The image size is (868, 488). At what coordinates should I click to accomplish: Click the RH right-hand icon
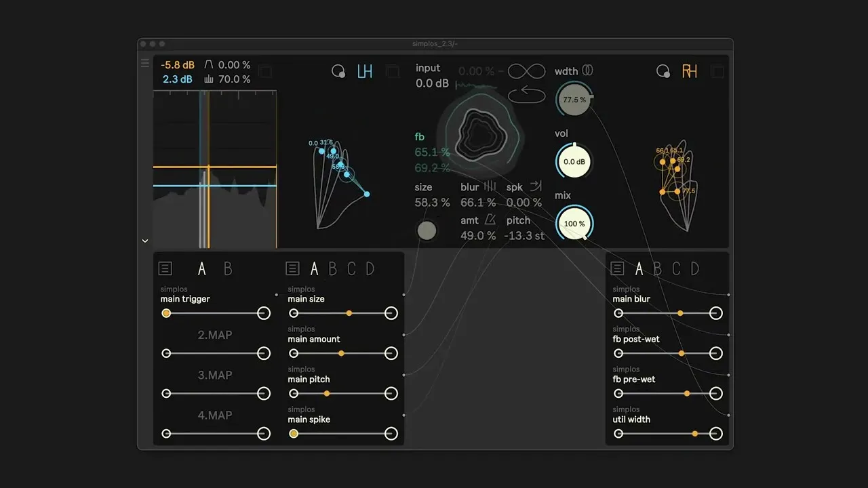(x=690, y=71)
